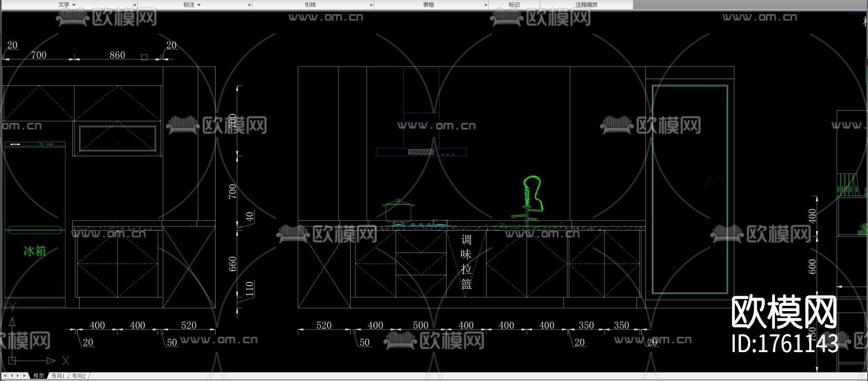
Task: Select the 660 vertical dimension text
Action: (232, 264)
